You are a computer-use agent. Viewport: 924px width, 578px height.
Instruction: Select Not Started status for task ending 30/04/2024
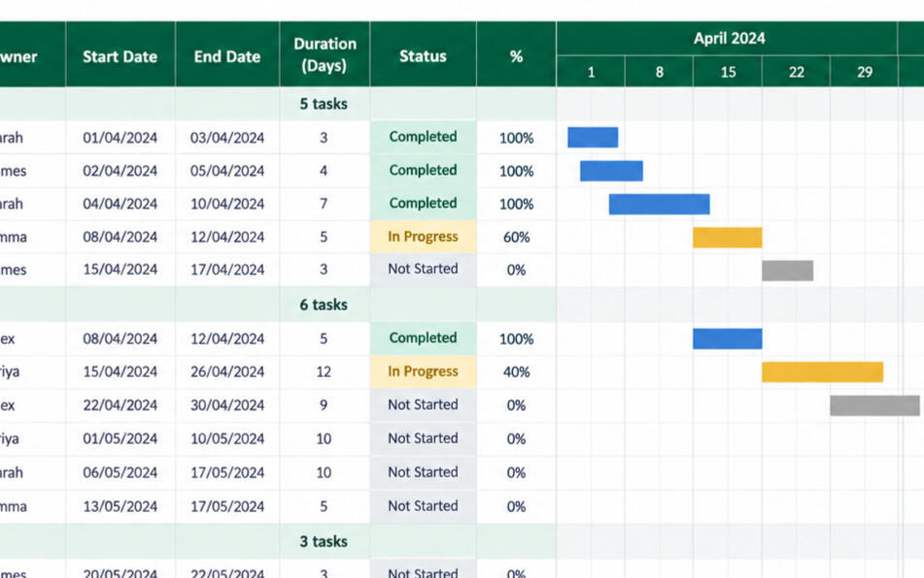pyautogui.click(x=423, y=405)
